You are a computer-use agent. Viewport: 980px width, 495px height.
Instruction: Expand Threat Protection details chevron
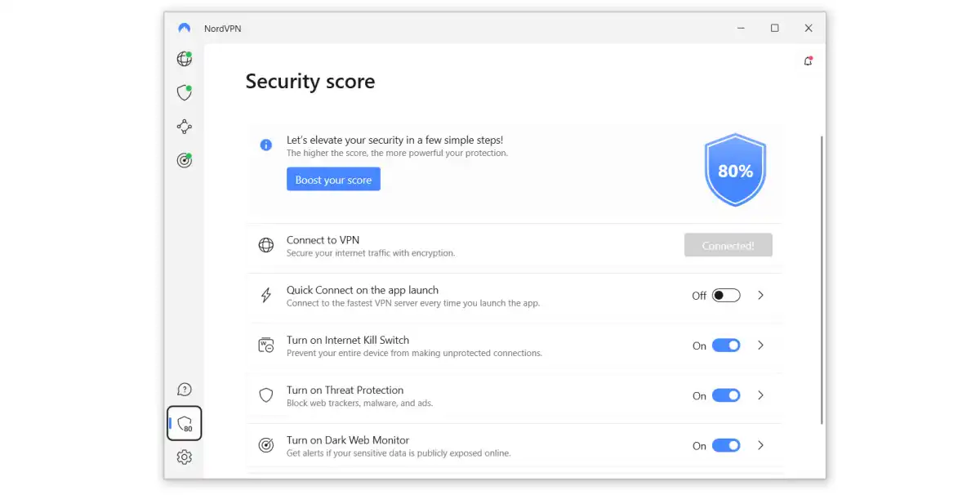tap(760, 395)
